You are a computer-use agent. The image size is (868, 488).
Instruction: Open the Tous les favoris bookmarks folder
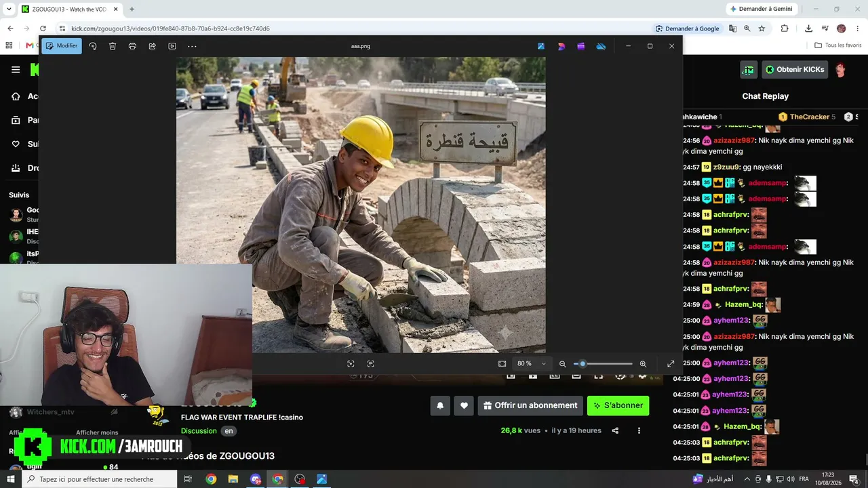coord(838,45)
